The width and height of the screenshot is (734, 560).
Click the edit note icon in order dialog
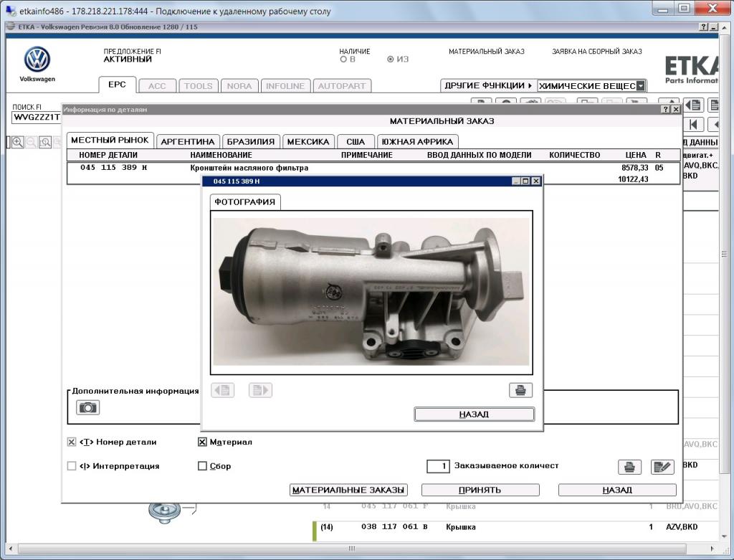pos(662,467)
